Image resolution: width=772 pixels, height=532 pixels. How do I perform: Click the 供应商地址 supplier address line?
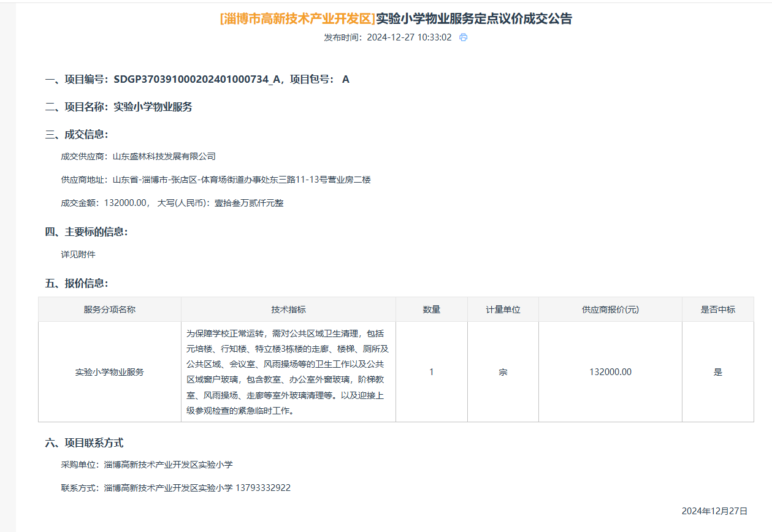(216, 180)
